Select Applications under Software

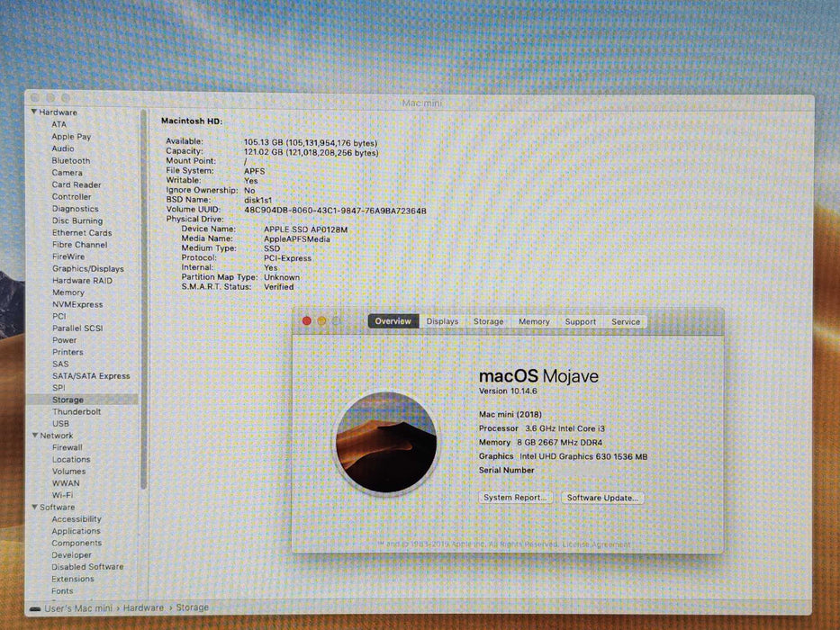[76, 531]
